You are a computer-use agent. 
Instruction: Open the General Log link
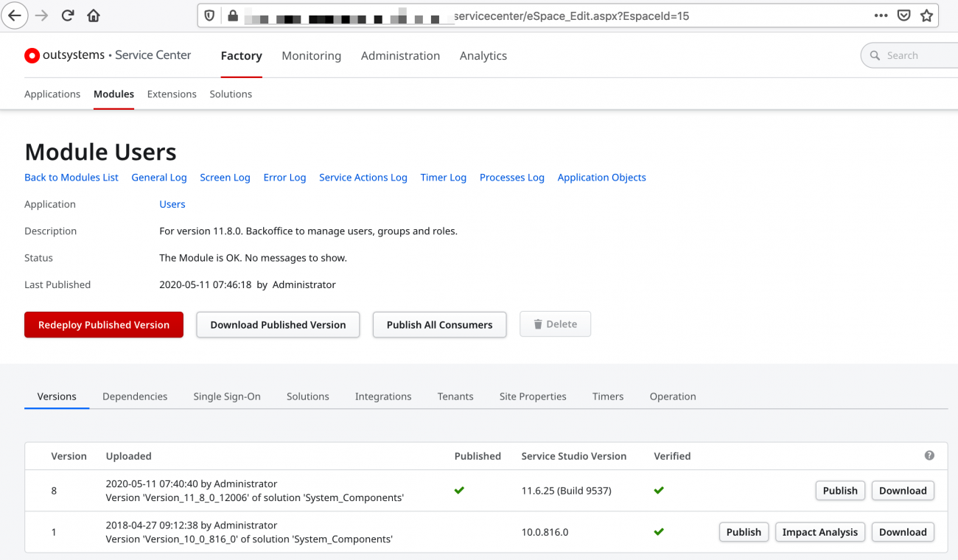tap(159, 178)
